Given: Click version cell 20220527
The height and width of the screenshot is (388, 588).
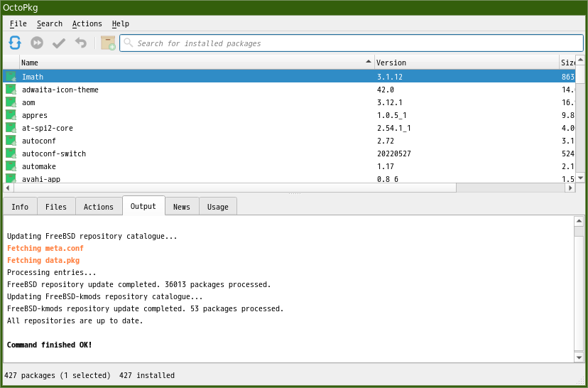Looking at the screenshot, I should point(393,153).
